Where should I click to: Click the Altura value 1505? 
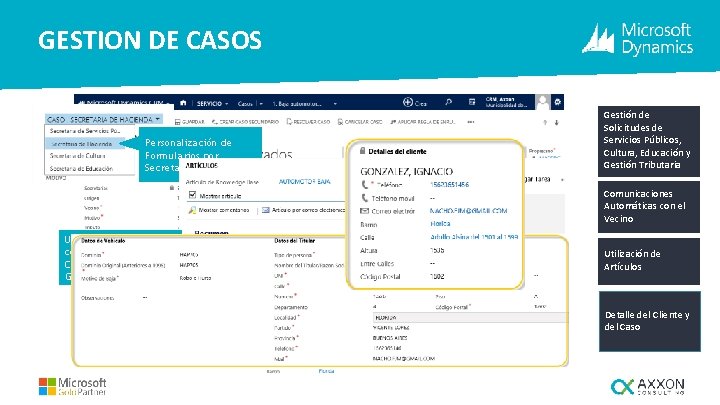437,250
